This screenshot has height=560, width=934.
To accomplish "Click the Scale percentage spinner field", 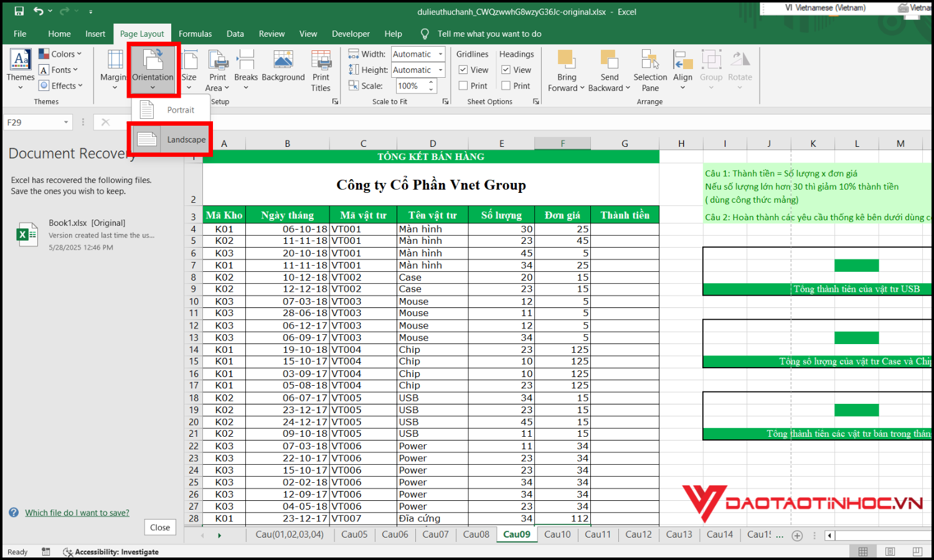I will (x=412, y=86).
